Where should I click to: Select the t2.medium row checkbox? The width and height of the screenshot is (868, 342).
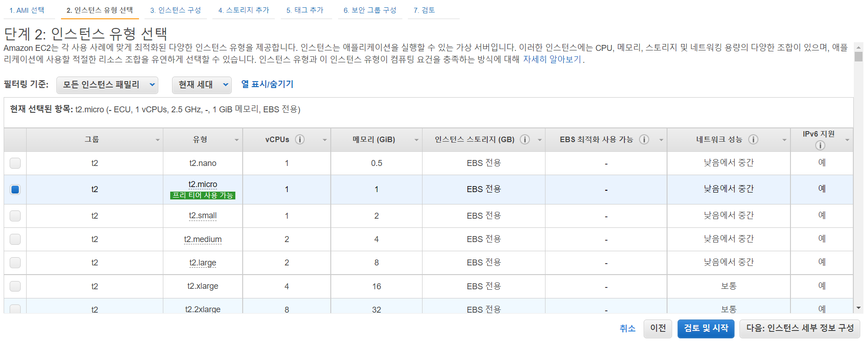click(x=15, y=239)
